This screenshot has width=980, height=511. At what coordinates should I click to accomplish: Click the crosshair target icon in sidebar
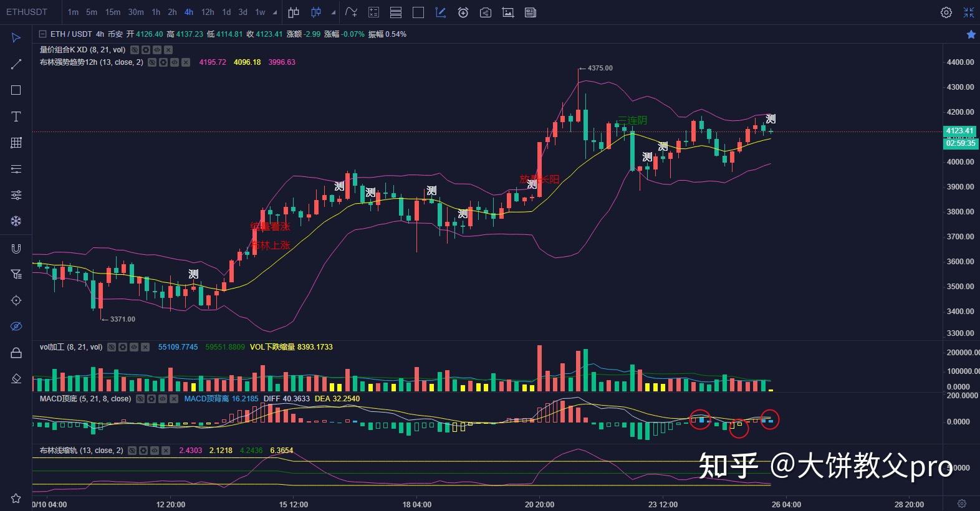[16, 300]
